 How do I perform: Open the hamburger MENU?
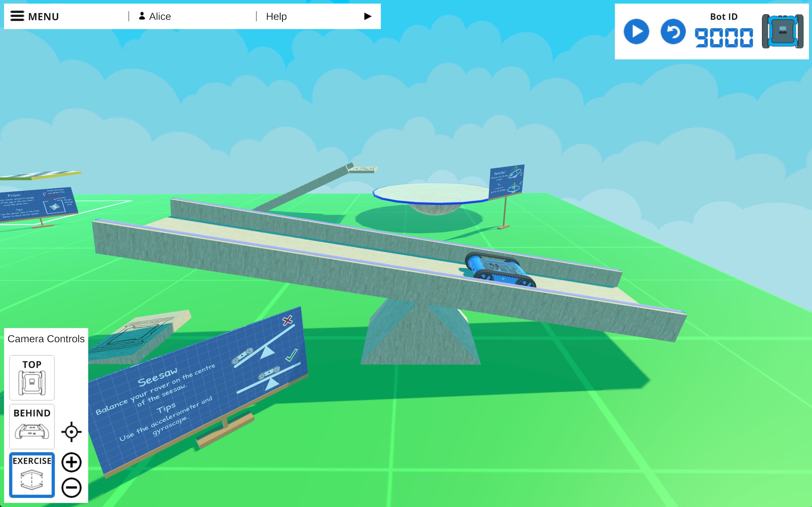coord(35,16)
